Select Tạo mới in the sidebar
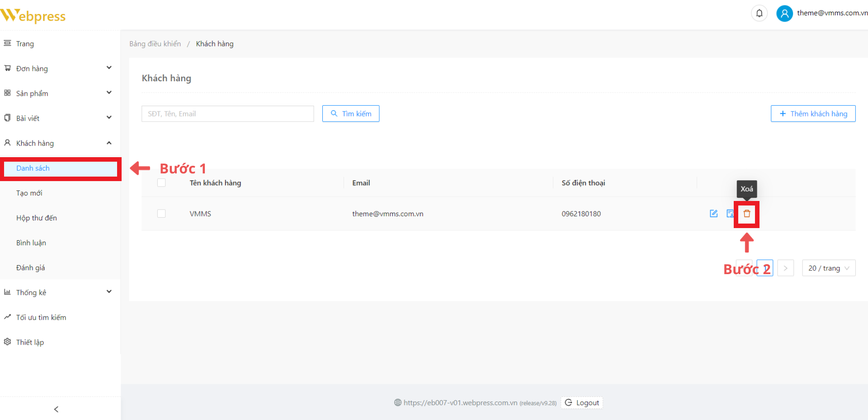This screenshot has width=868, height=420. pos(29,193)
